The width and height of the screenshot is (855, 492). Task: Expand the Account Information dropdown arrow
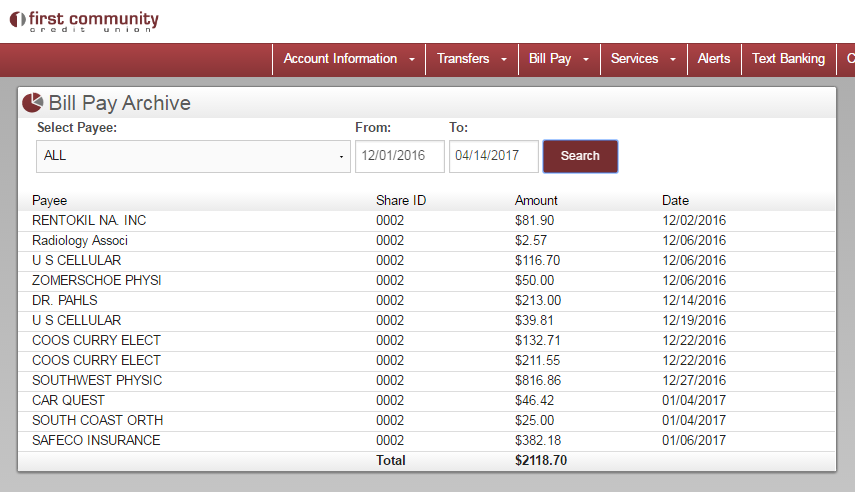point(412,59)
